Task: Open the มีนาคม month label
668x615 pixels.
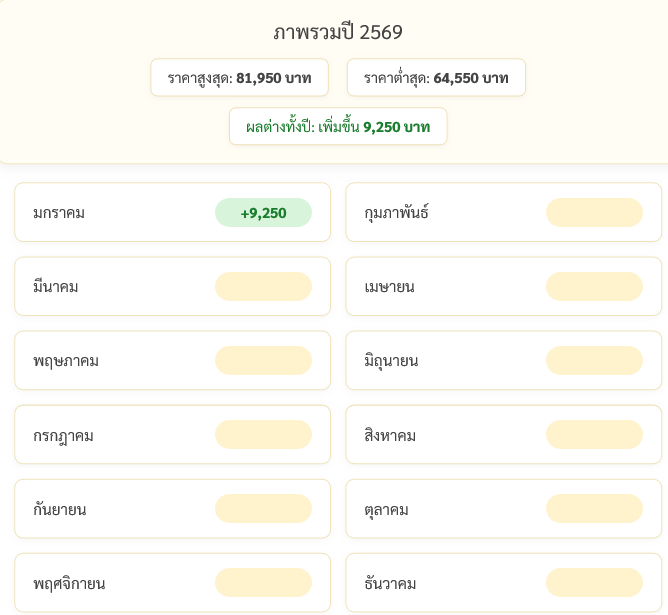Action: [x=56, y=287]
